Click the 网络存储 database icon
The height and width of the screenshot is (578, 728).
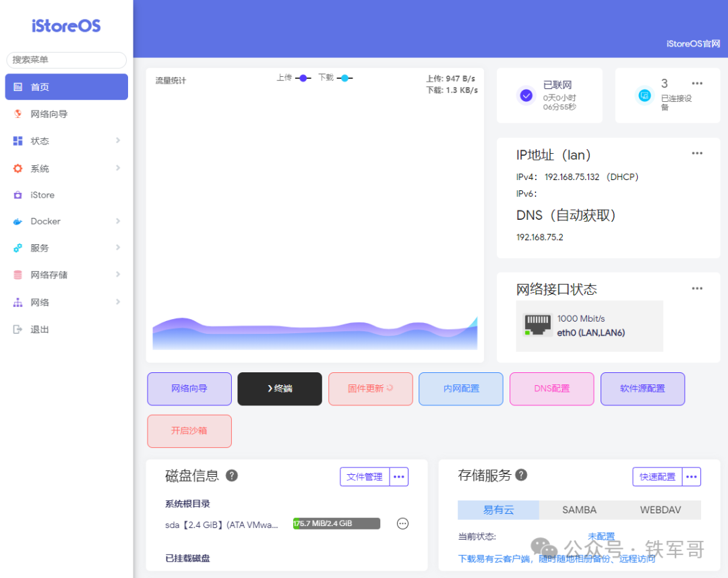coord(18,275)
